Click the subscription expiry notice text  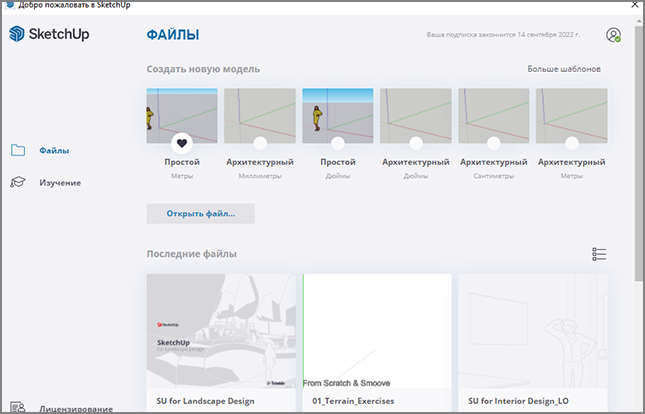pos(503,35)
